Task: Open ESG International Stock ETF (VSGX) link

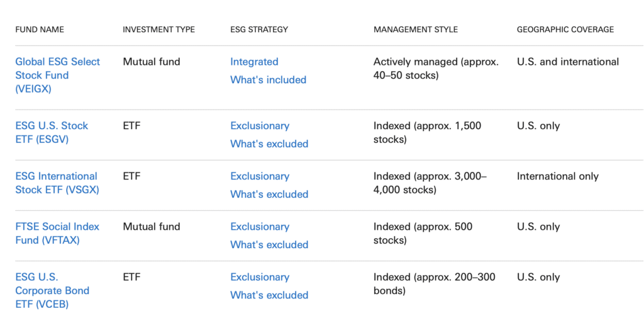Action: point(57,183)
